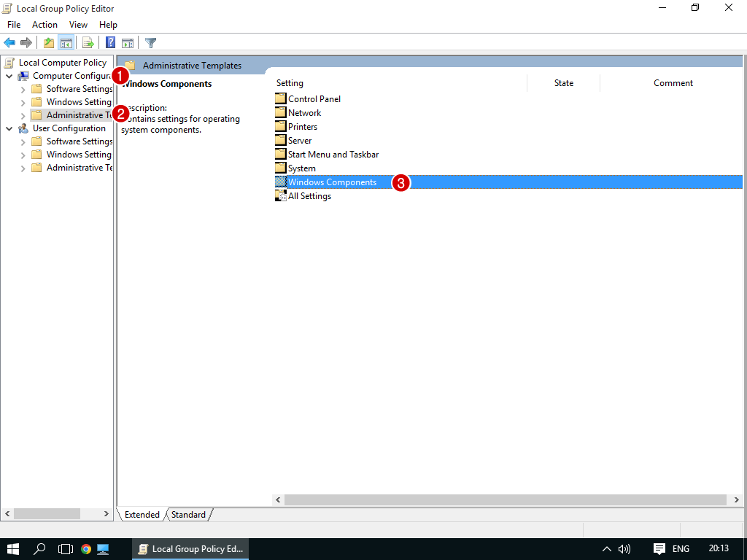Expand Software Settings under Computer Configuration
Image resolution: width=747 pixels, height=560 pixels.
pos(23,89)
